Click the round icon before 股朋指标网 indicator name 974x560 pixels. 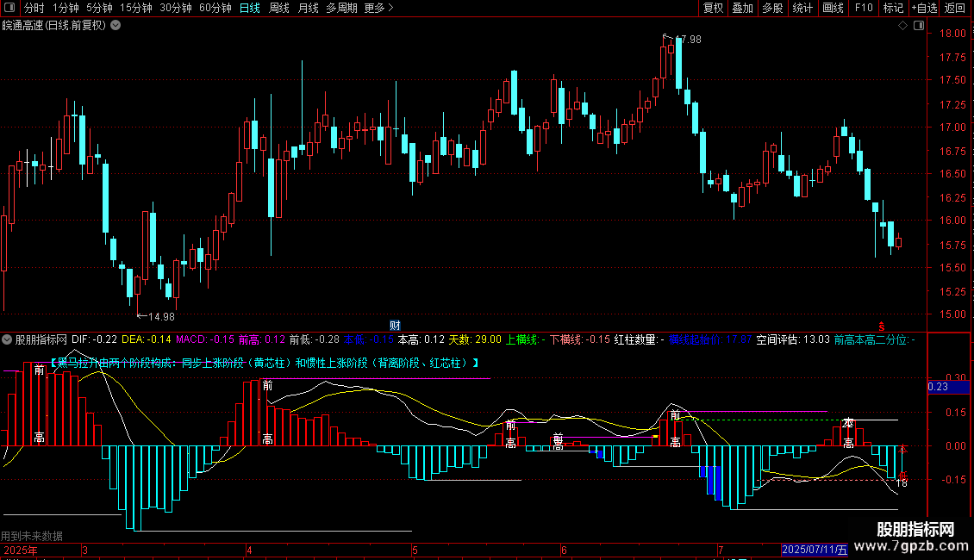[x=7, y=339]
